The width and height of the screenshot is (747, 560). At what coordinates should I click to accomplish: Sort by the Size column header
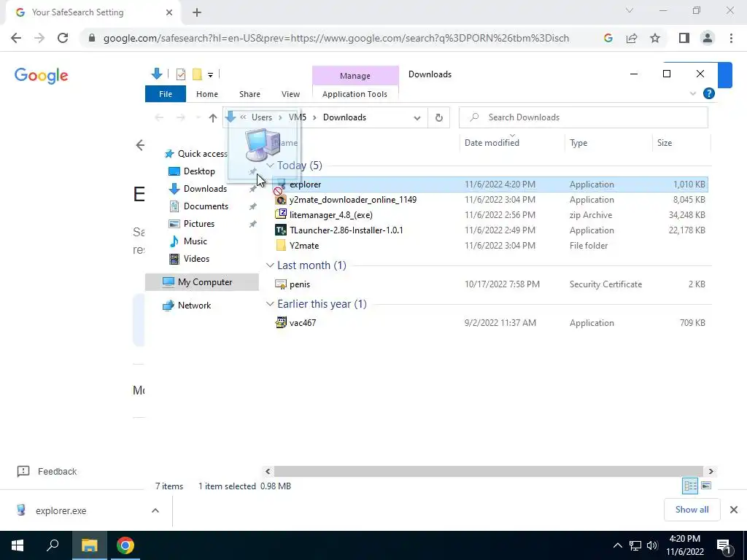click(681, 142)
